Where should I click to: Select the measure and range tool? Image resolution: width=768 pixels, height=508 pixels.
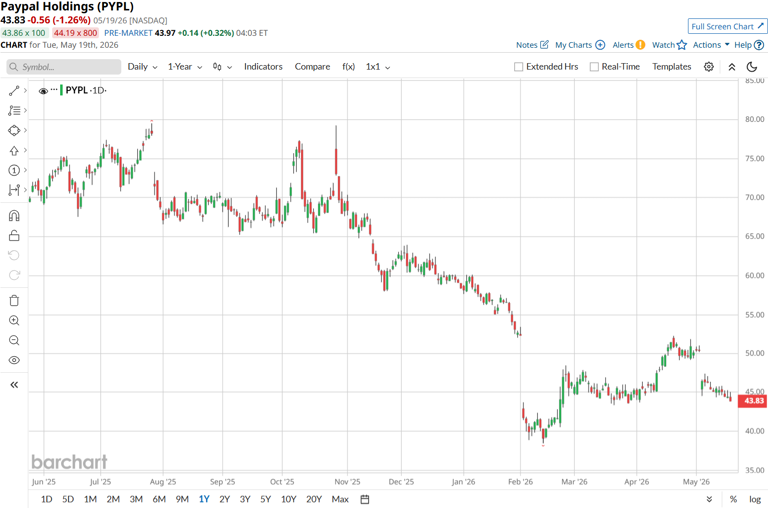click(14, 190)
